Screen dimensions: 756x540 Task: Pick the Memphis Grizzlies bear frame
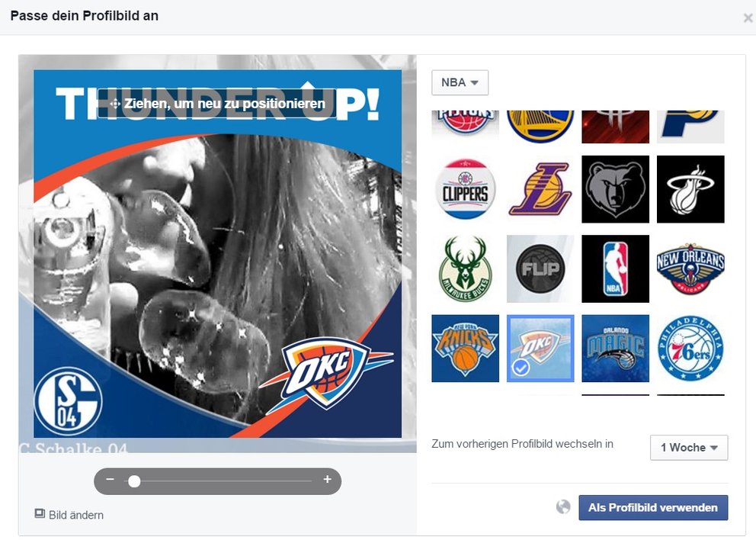tap(615, 189)
